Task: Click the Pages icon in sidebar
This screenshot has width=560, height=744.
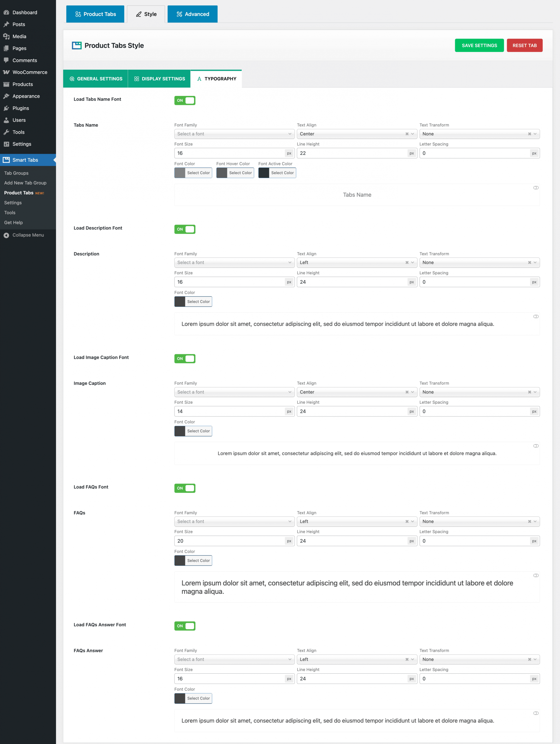Action: [6, 49]
